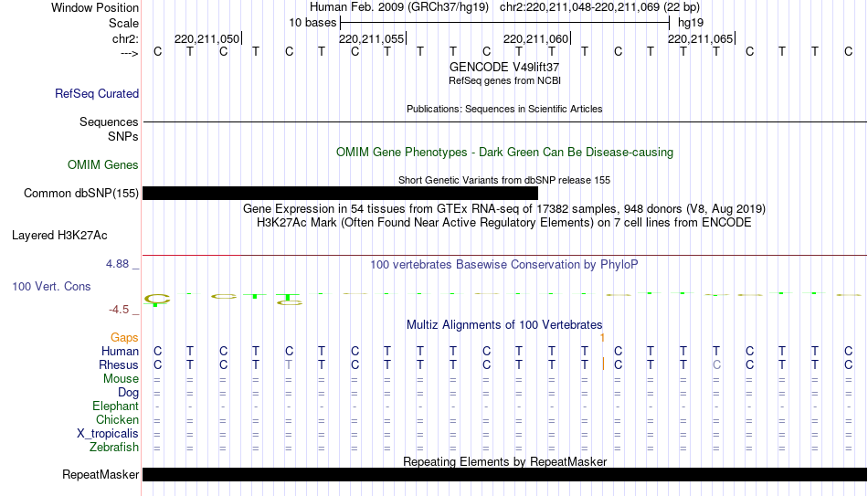
Task: Click the Layered H3K27Ac track label
Action: [59, 236]
